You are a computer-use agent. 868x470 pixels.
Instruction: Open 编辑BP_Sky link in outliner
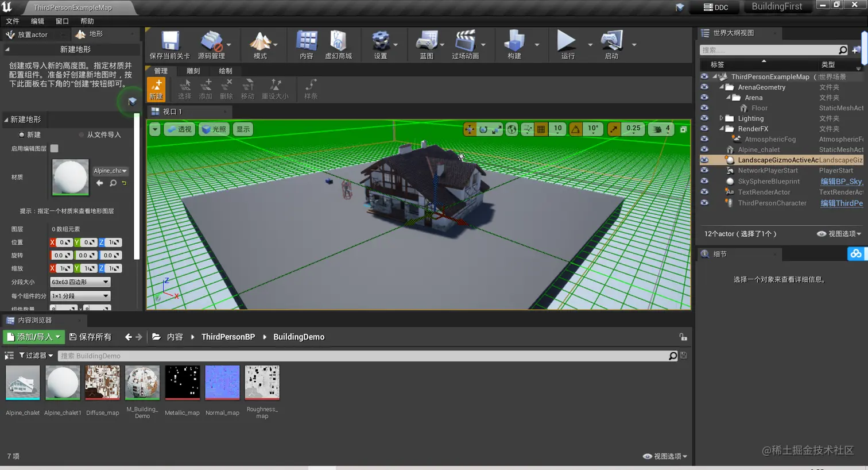point(842,181)
